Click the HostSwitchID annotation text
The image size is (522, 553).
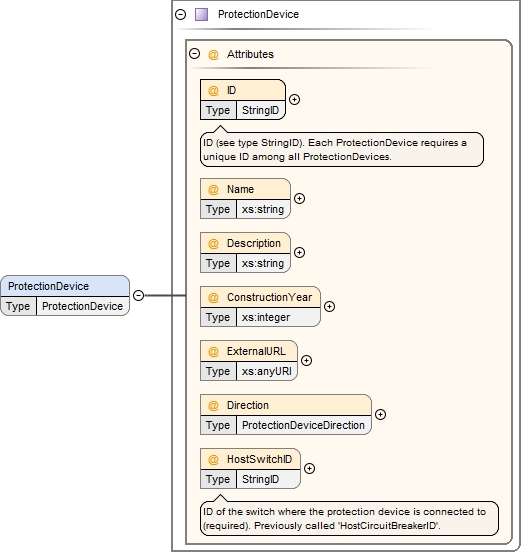344,519
